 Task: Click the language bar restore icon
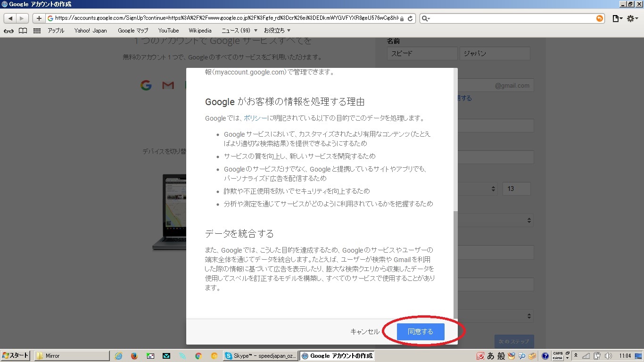click(x=567, y=354)
